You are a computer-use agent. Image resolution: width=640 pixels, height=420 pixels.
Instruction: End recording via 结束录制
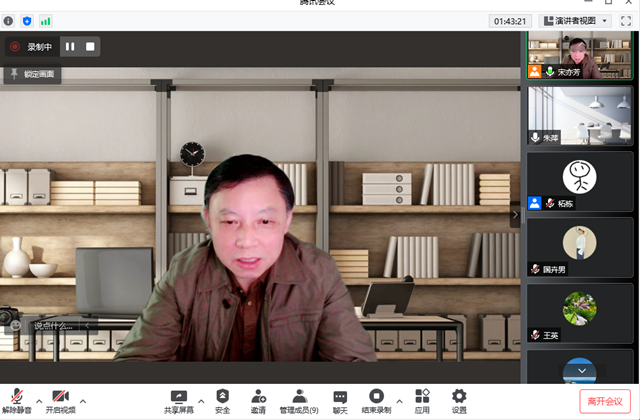click(x=376, y=402)
